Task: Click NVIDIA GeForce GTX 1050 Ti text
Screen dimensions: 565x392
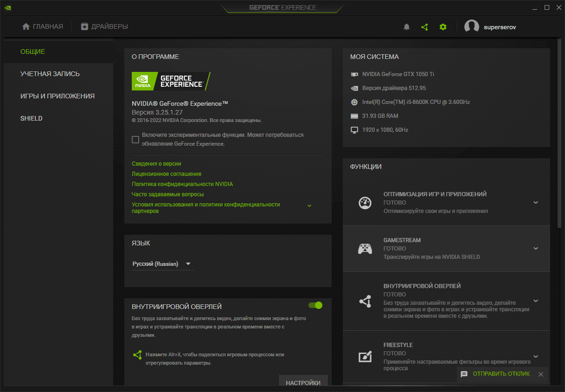Action: tap(398, 74)
